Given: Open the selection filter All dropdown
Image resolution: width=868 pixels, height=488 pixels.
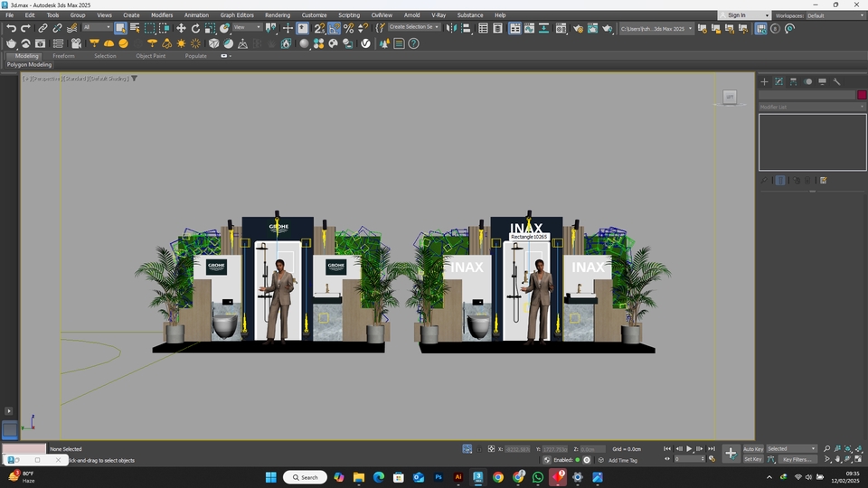Looking at the screenshot, I should pyautogui.click(x=97, y=27).
